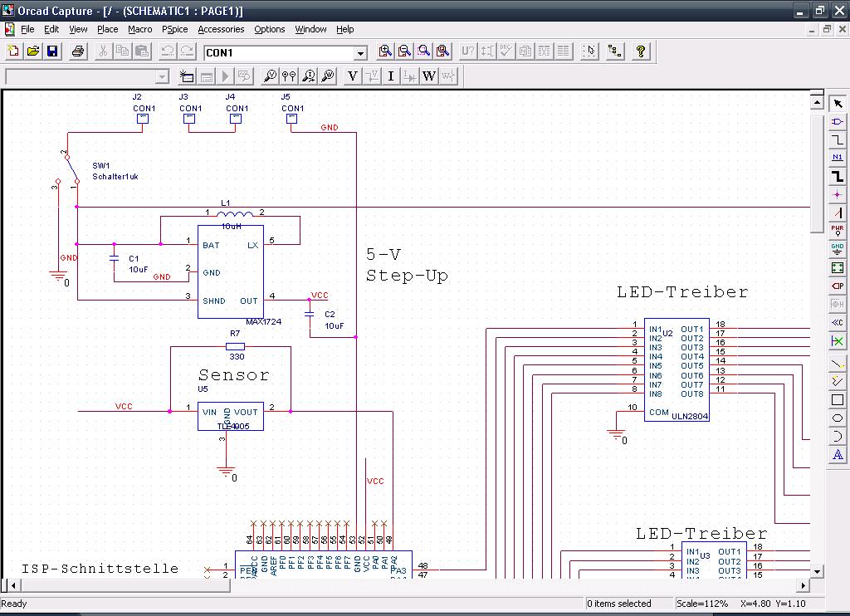Select the Place Ground tool
Screen dimensions: 850x616
tap(838, 248)
